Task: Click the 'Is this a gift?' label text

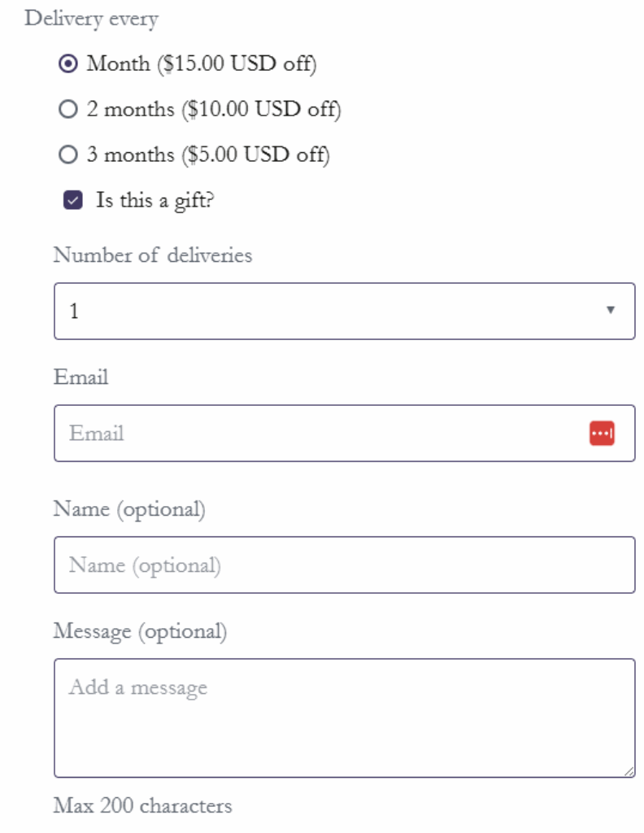Action: coord(154,201)
